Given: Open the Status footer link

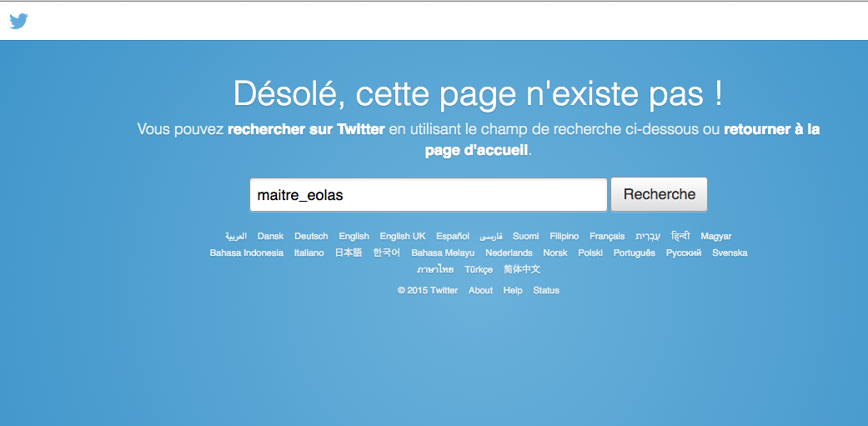Looking at the screenshot, I should click(x=546, y=290).
